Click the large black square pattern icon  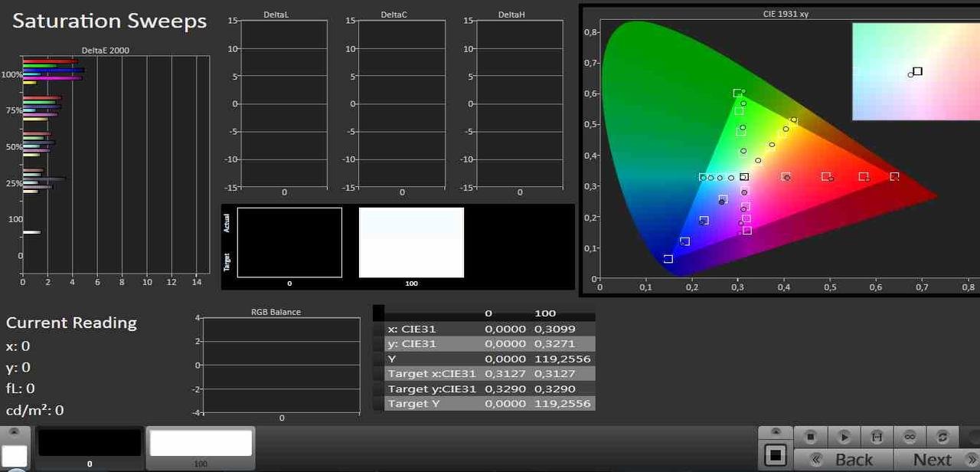coord(776,455)
